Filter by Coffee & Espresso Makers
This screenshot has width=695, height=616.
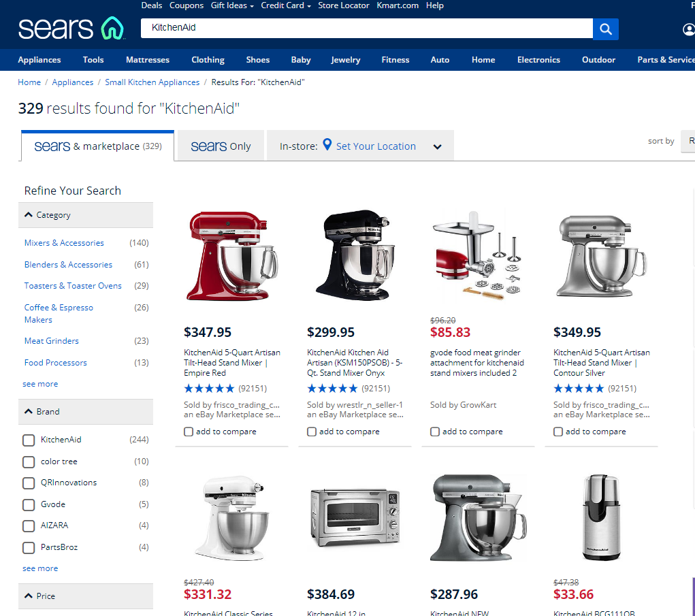click(59, 313)
